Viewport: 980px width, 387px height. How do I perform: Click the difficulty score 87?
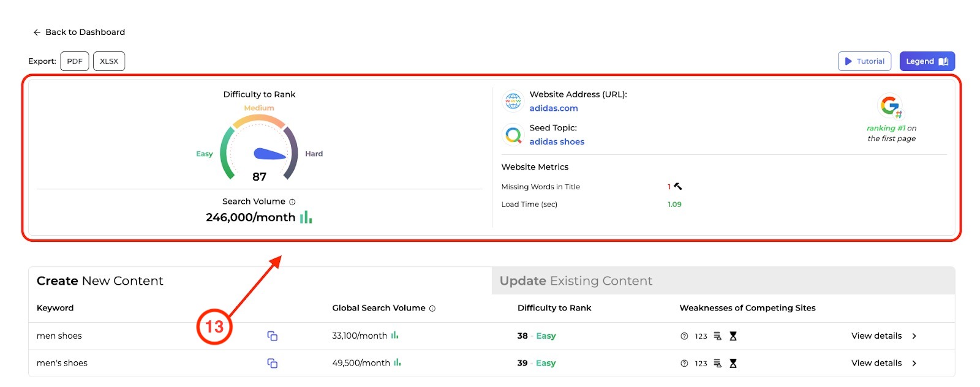coord(259,177)
